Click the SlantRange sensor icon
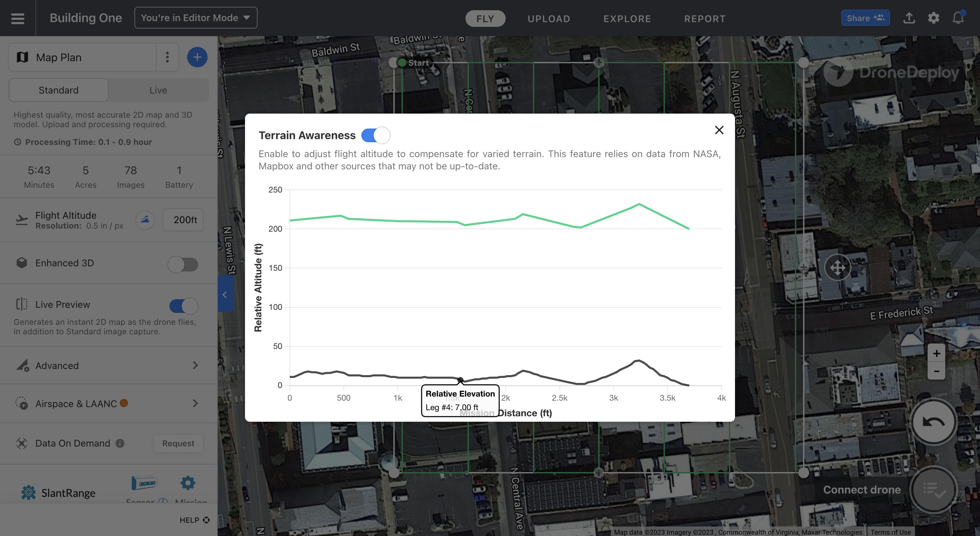The image size is (980, 536). (x=144, y=483)
